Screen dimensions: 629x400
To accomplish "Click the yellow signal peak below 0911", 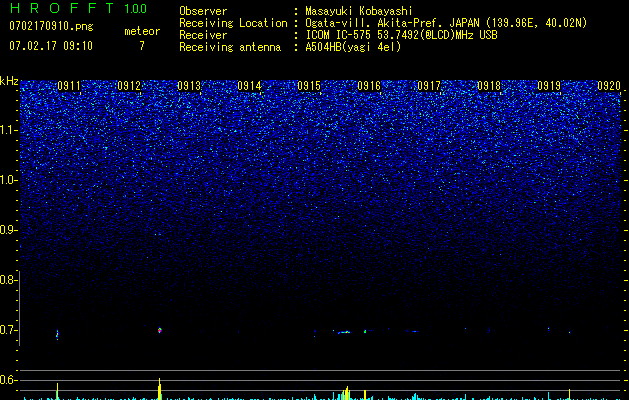I will [57, 391].
